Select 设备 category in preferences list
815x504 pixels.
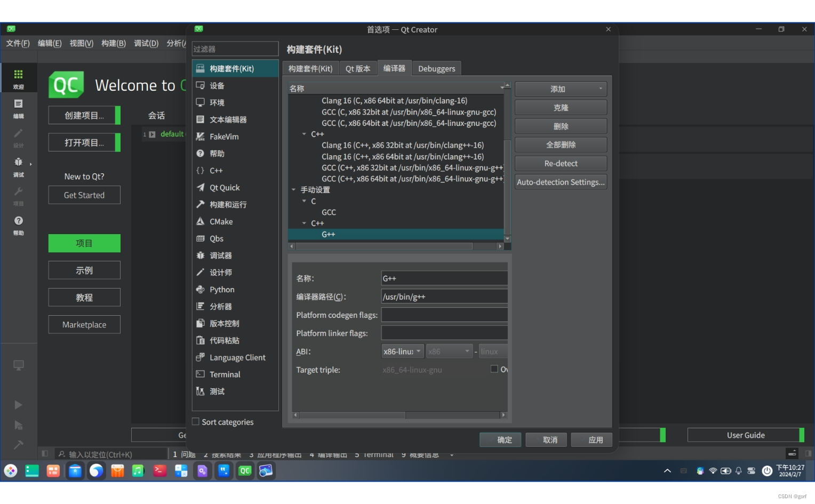tap(235, 85)
